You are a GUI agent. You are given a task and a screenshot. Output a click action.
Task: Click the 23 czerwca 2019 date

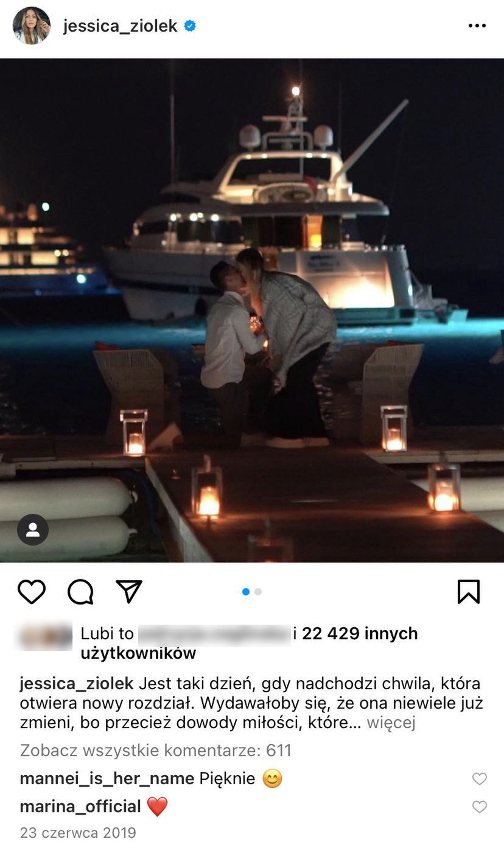pos(78,832)
